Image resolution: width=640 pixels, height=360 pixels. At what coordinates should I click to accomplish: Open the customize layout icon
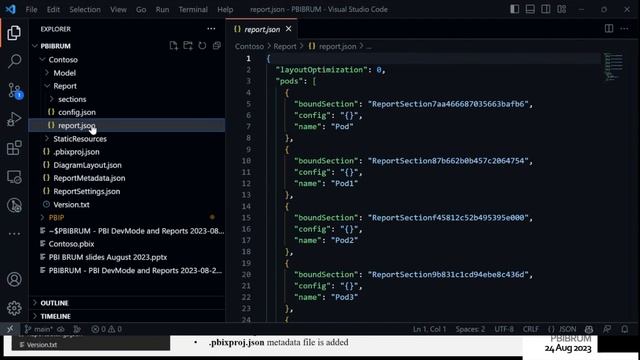[x=562, y=9]
